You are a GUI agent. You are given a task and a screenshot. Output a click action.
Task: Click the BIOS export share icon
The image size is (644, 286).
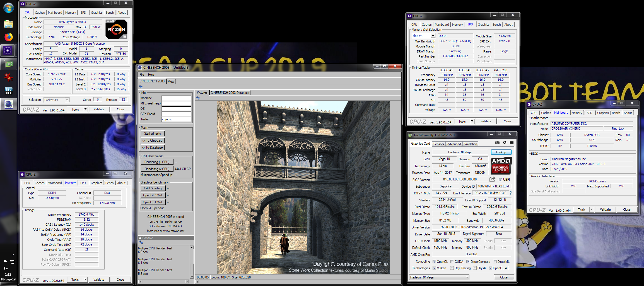(493, 179)
